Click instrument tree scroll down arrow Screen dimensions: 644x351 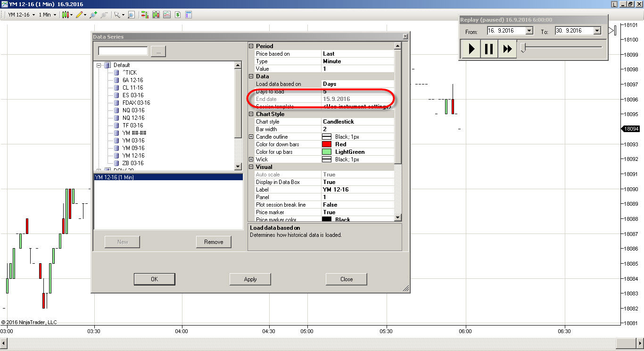[x=238, y=166]
